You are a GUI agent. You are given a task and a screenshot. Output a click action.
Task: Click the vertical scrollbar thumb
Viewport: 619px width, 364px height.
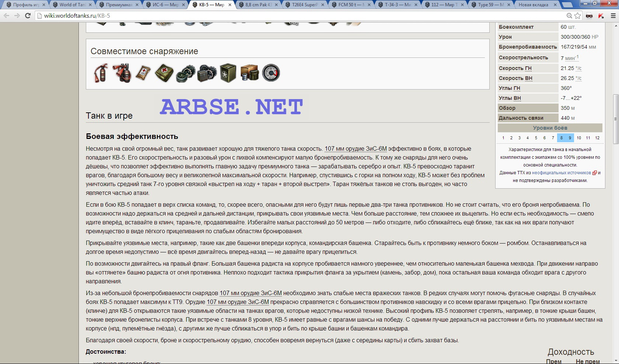615,119
